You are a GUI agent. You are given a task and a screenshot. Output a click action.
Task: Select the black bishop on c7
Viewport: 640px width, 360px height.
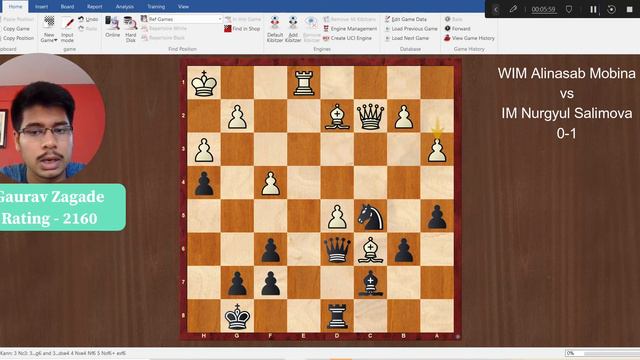point(370,283)
